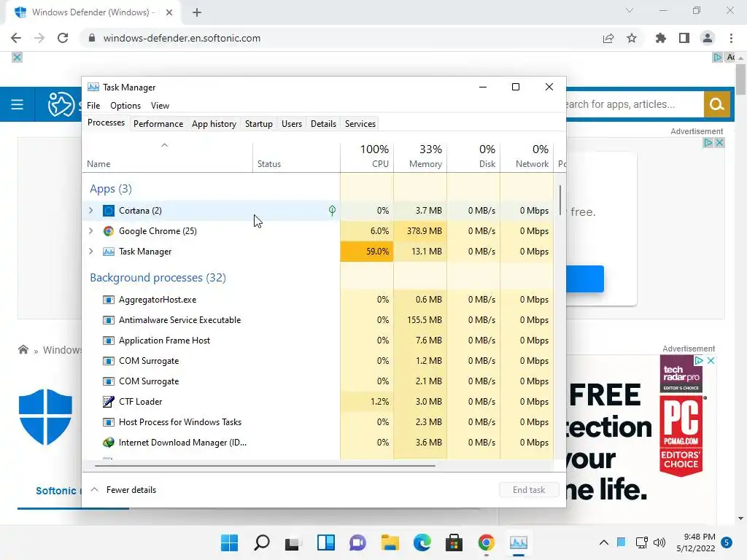Open Chrome three-dot menu
The width and height of the screenshot is (747, 560).
(731, 38)
